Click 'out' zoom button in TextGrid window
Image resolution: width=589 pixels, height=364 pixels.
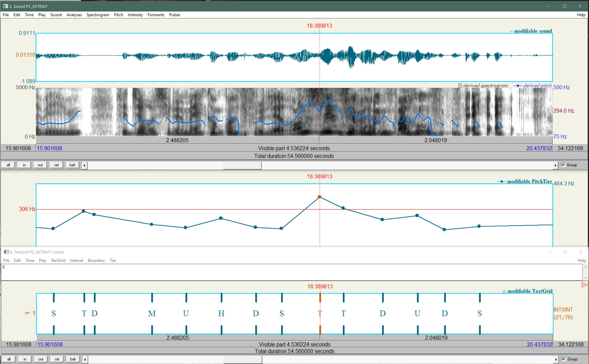click(x=41, y=359)
